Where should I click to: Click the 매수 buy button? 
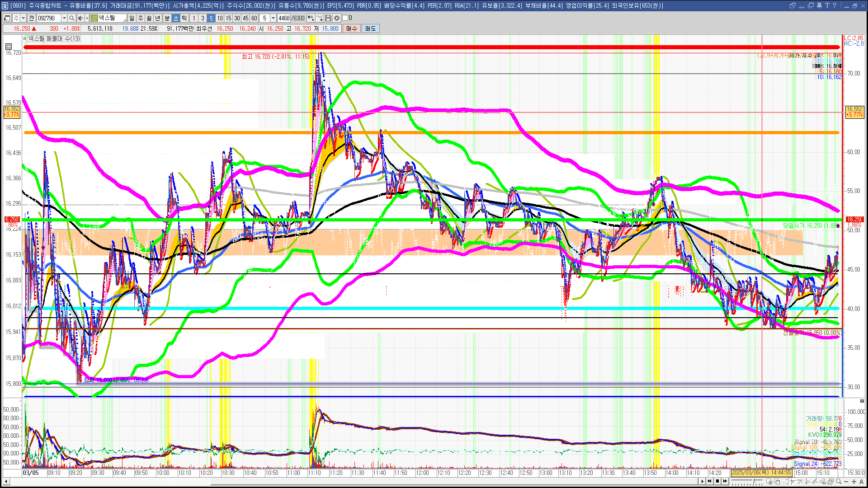click(x=351, y=28)
